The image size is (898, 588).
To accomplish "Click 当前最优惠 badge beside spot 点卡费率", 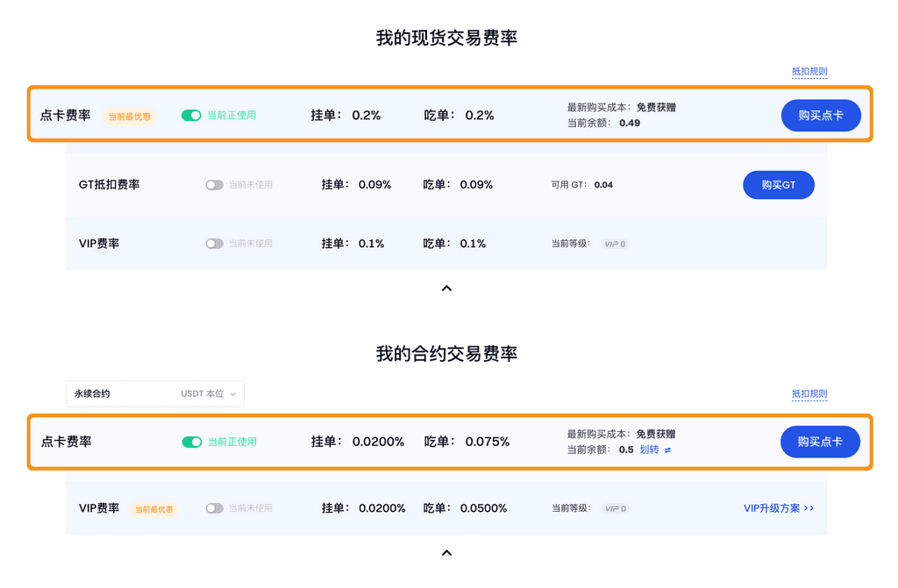I will [x=129, y=117].
